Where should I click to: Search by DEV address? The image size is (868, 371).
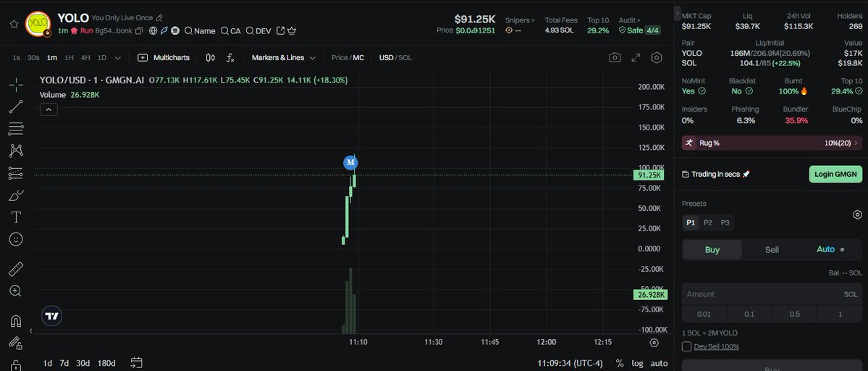click(x=258, y=31)
